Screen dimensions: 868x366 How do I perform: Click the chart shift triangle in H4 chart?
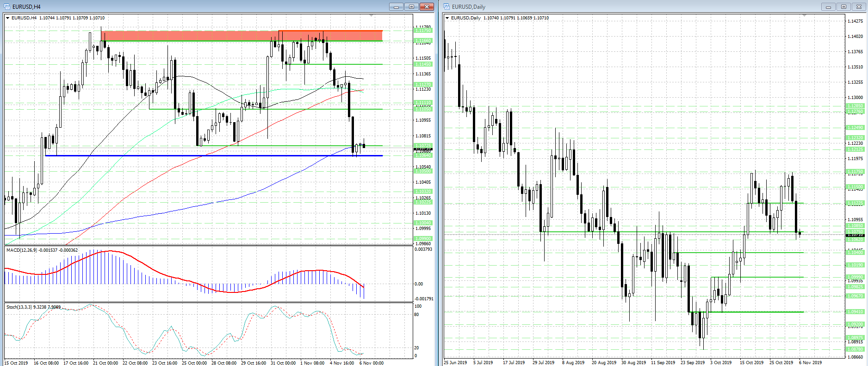coord(371,16)
